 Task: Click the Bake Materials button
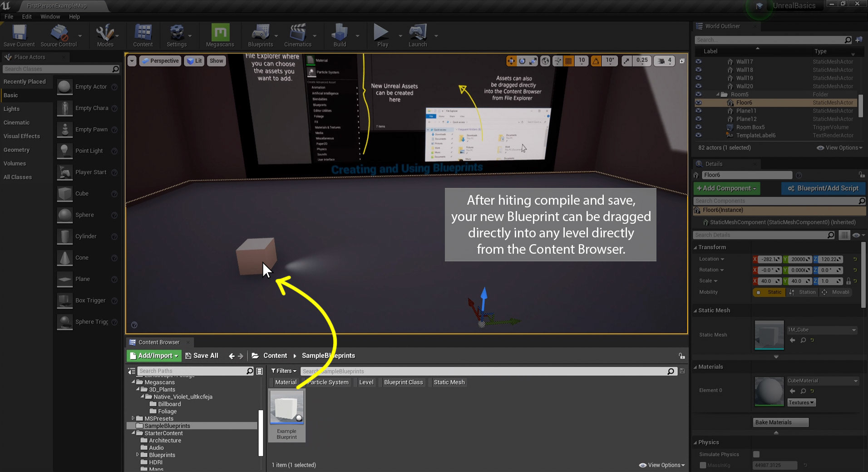[x=780, y=423]
